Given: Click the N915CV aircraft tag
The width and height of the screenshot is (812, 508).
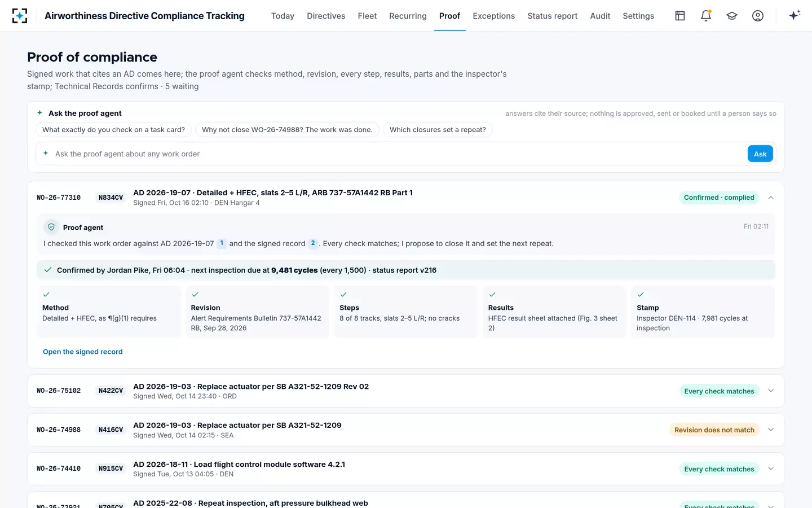Looking at the screenshot, I should pos(111,468).
